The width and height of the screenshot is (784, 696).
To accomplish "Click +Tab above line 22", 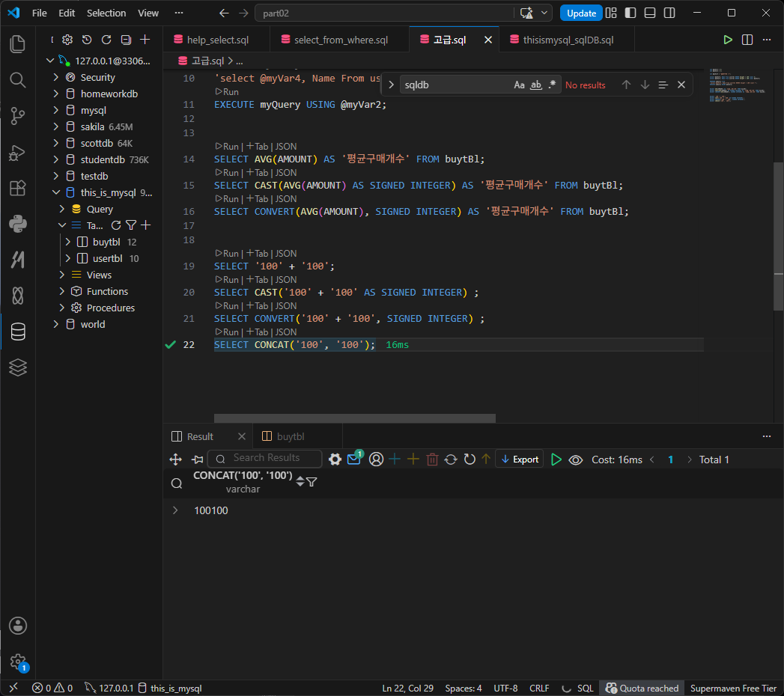I will pos(258,332).
